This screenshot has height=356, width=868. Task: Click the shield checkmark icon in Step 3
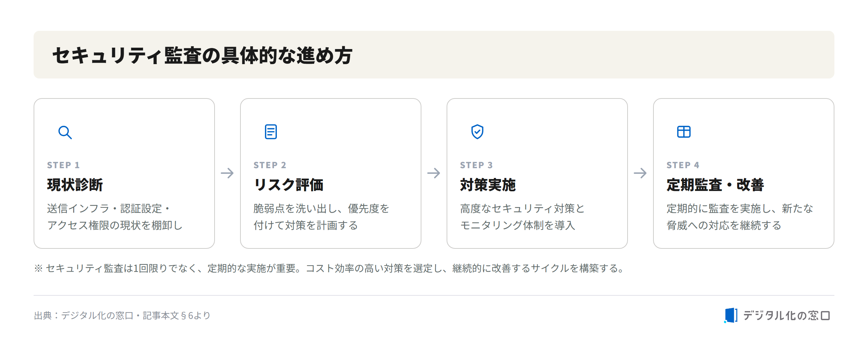point(477,132)
